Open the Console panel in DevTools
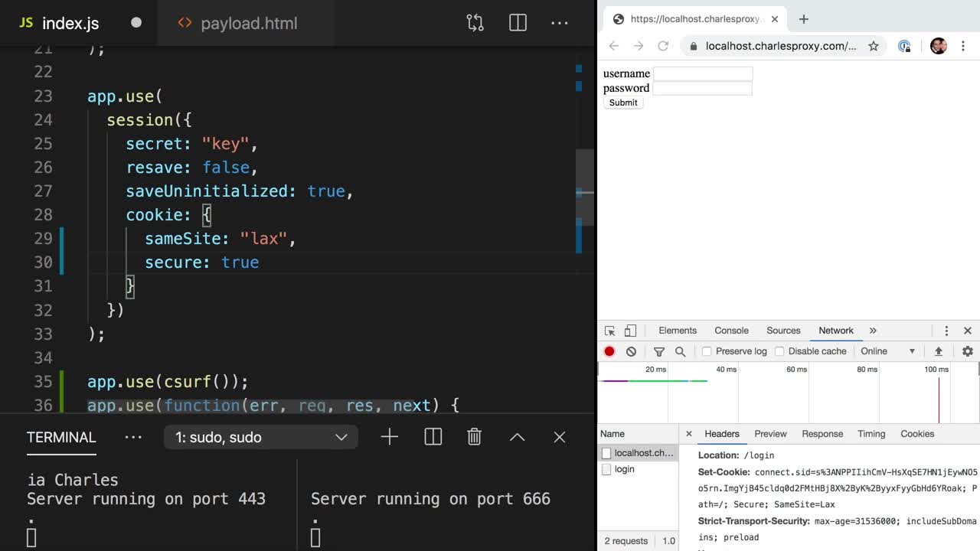The width and height of the screenshot is (980, 551). [730, 330]
